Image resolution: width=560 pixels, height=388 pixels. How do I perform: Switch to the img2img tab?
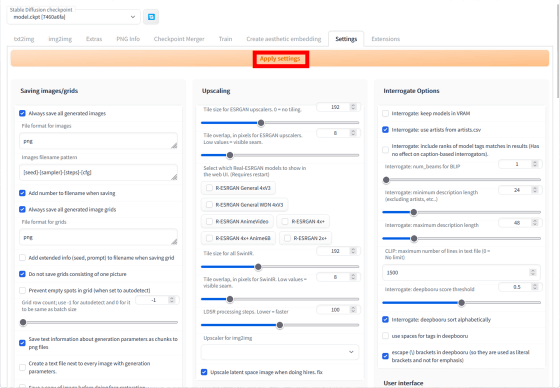pos(60,39)
